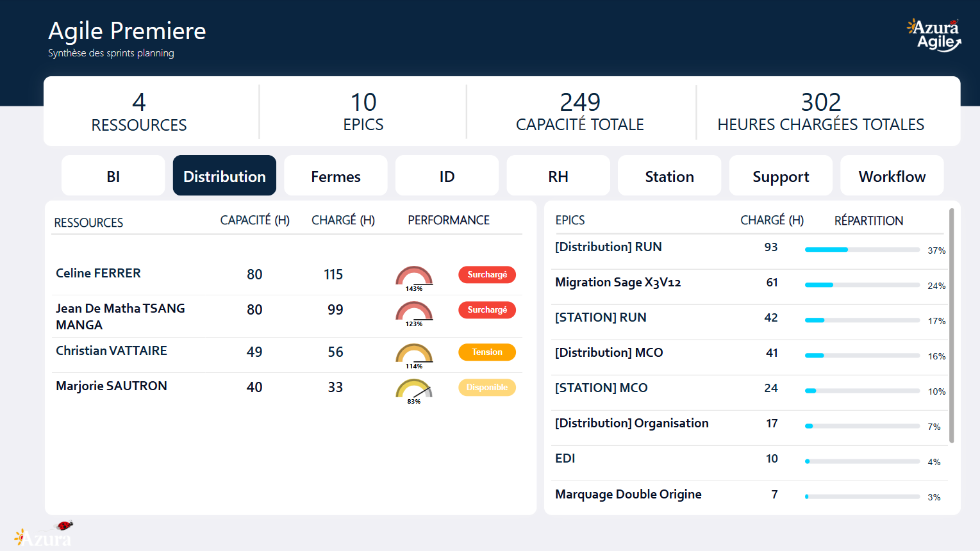The width and height of the screenshot is (980, 551).
Task: Click the Azura ladybug logo at bottom
Action: point(44,534)
